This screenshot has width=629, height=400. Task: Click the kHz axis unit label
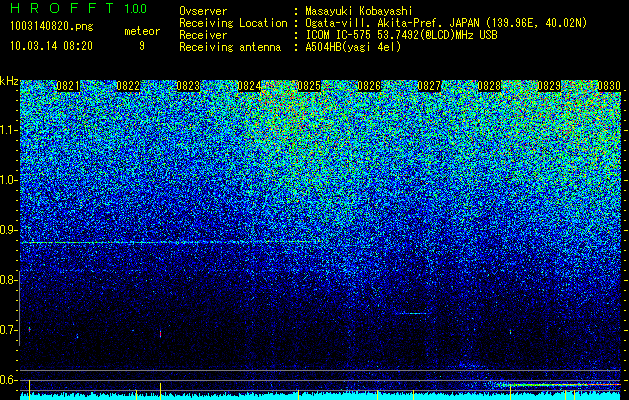pyautogui.click(x=9, y=81)
